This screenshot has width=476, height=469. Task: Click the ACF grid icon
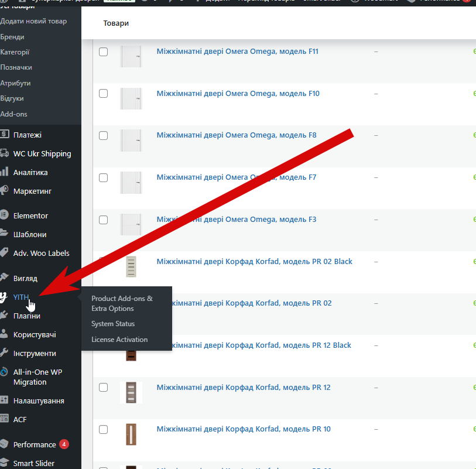[4, 418]
